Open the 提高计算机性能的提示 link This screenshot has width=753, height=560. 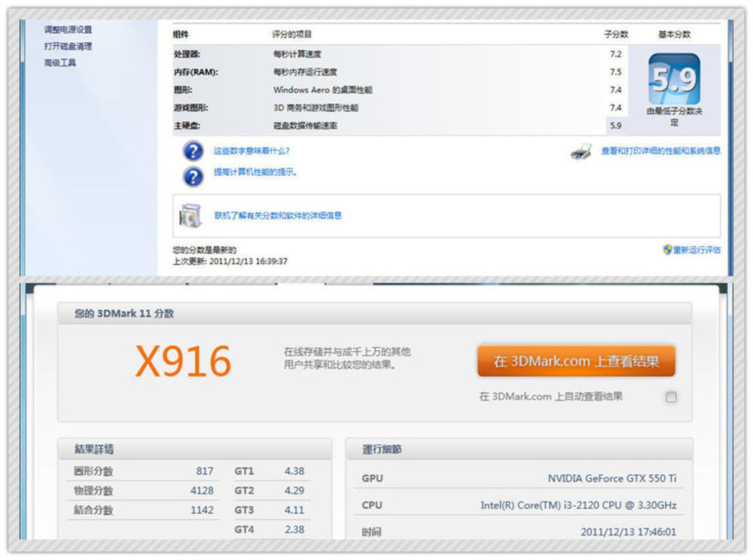(255, 172)
